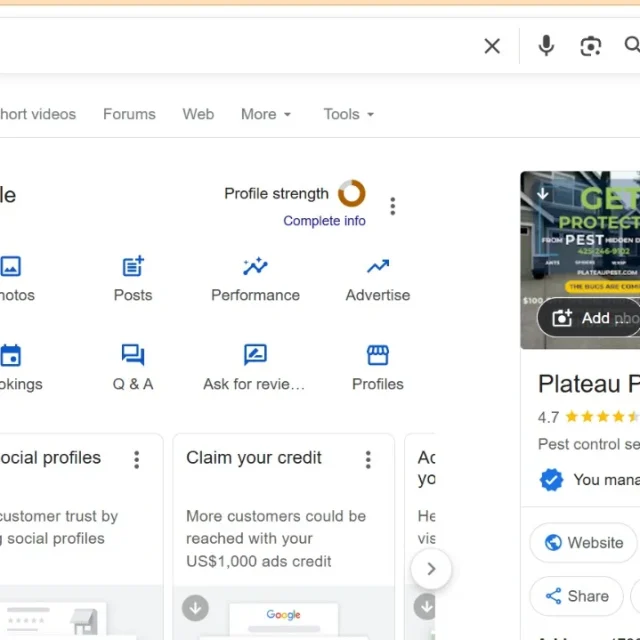Click the business cover photo
640x640 pixels.
(580, 260)
